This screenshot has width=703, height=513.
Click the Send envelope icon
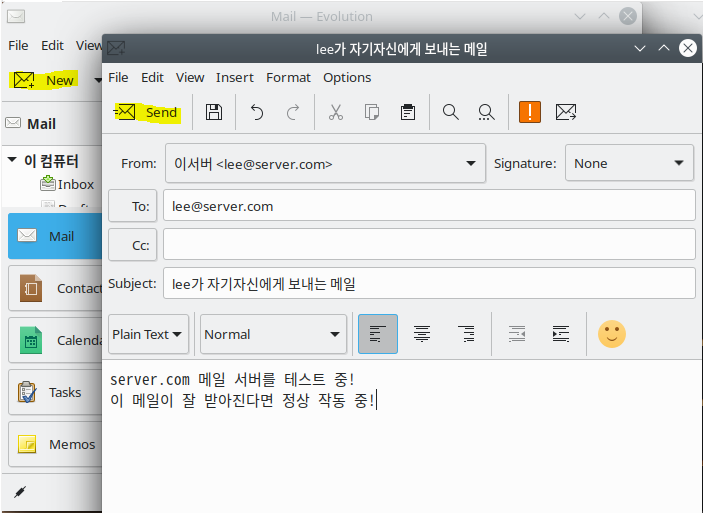125,112
